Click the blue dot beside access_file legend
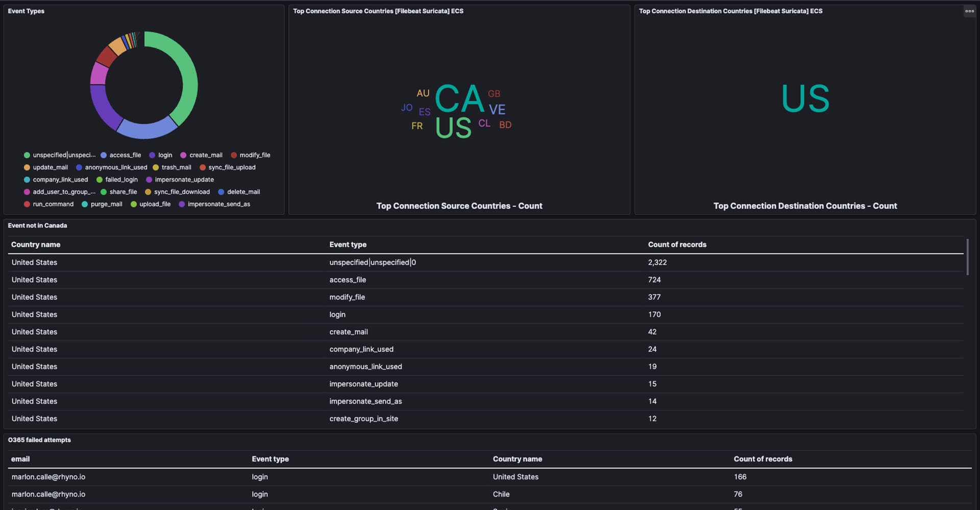980x510 pixels. pos(104,155)
